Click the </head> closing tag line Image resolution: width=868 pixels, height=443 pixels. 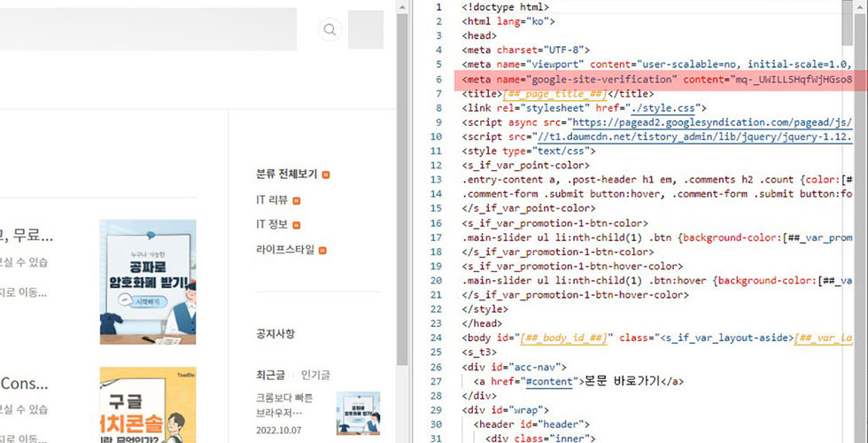tap(482, 323)
